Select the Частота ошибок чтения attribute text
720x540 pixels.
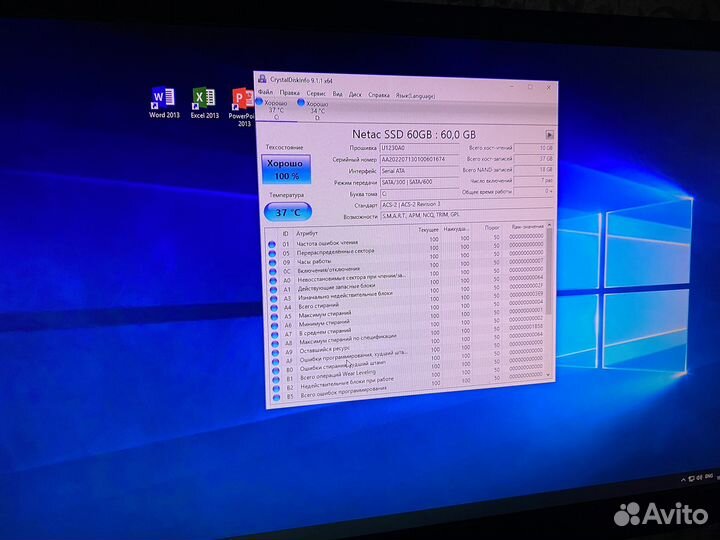tap(327, 243)
